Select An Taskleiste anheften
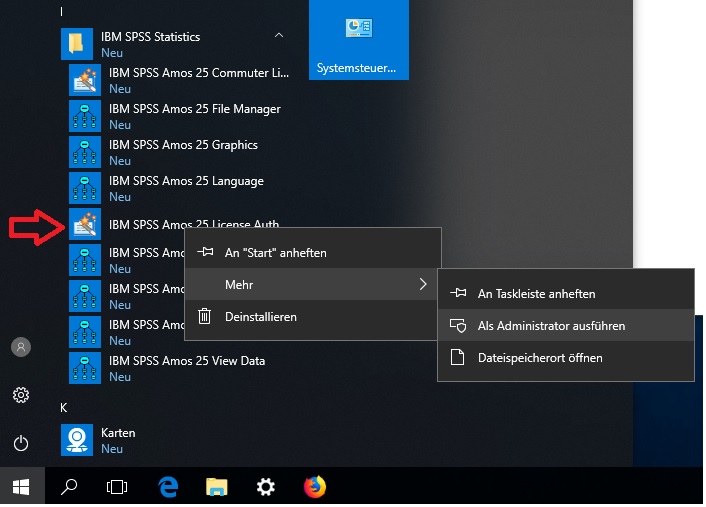 pos(566,294)
